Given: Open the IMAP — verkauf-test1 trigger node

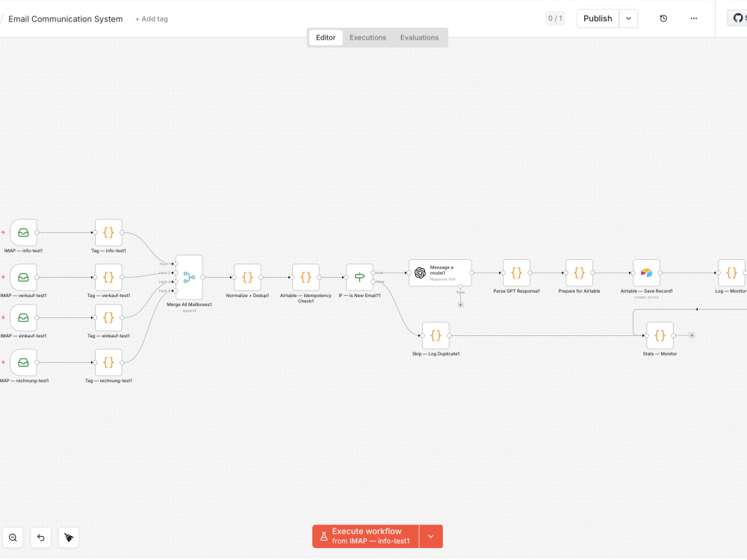Looking at the screenshot, I should coord(23,277).
